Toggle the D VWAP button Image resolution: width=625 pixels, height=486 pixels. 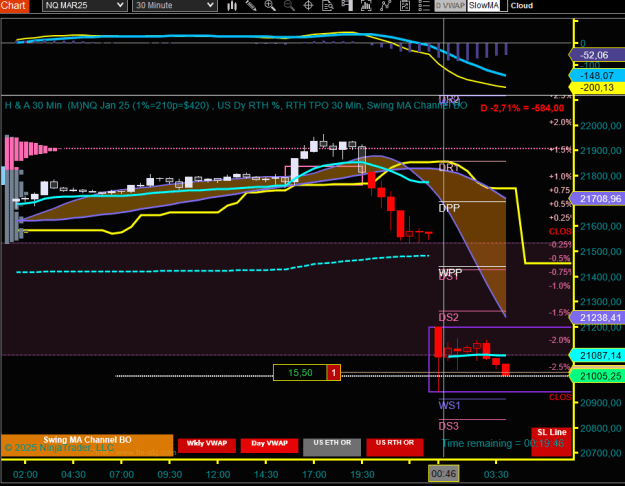click(450, 6)
